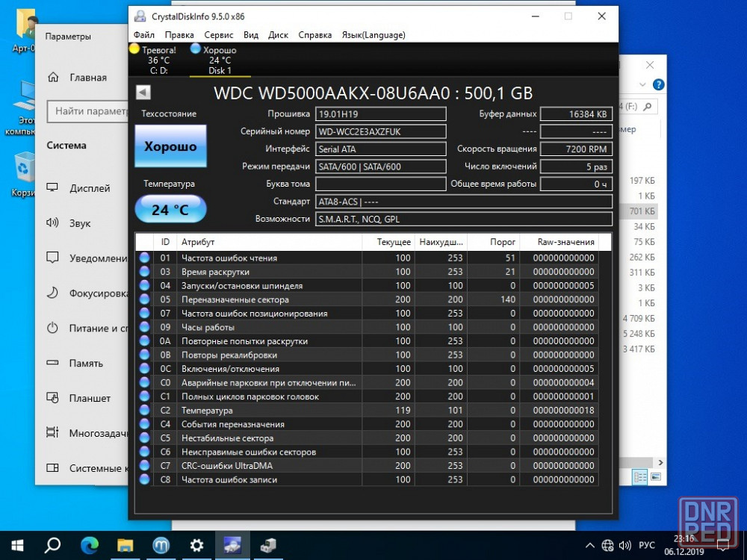Open the Файл menu in CrystalDiskInfo

tap(144, 35)
